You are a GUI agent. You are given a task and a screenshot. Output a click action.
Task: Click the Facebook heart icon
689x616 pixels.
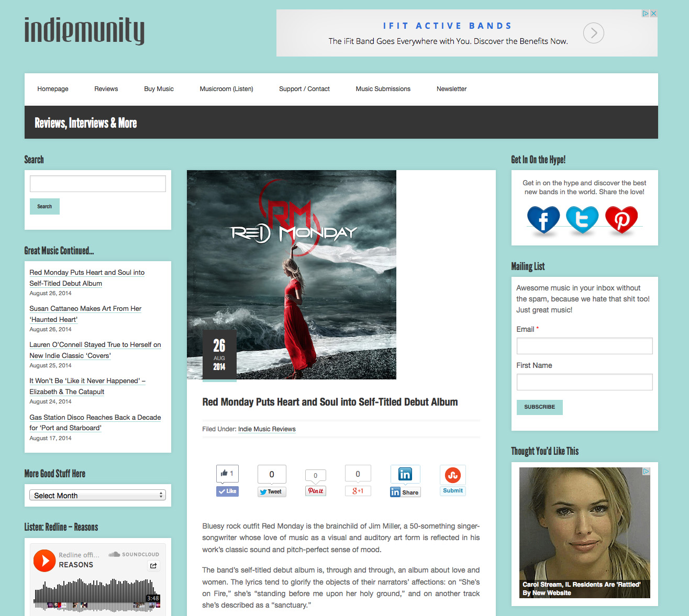(x=543, y=219)
